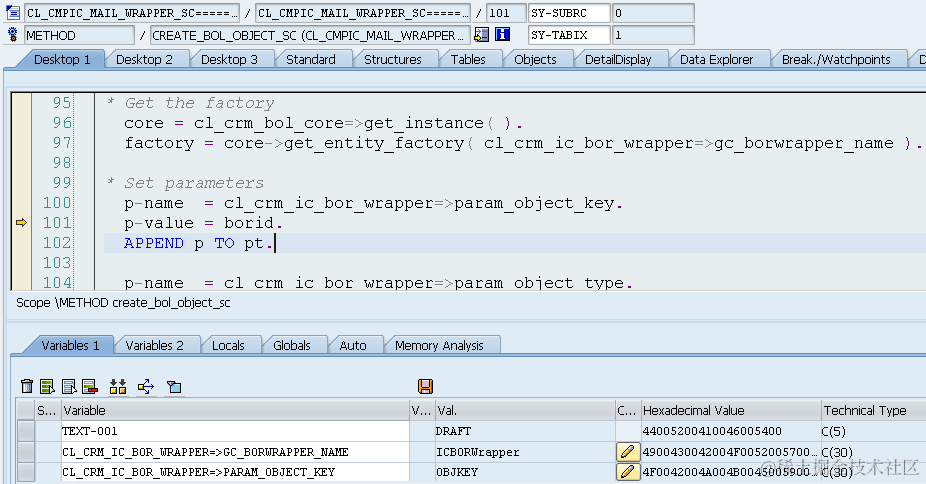
Task: Click the Val. column header
Action: pos(525,410)
